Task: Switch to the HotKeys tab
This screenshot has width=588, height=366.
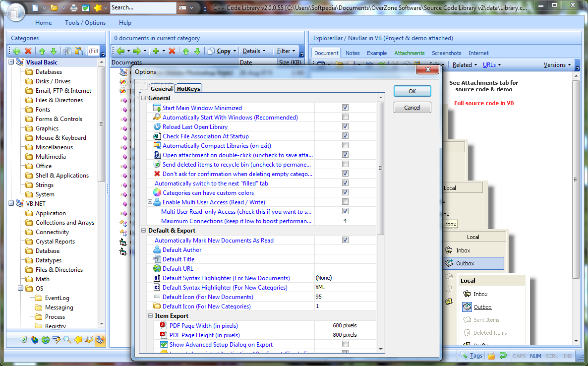Action: [x=188, y=88]
